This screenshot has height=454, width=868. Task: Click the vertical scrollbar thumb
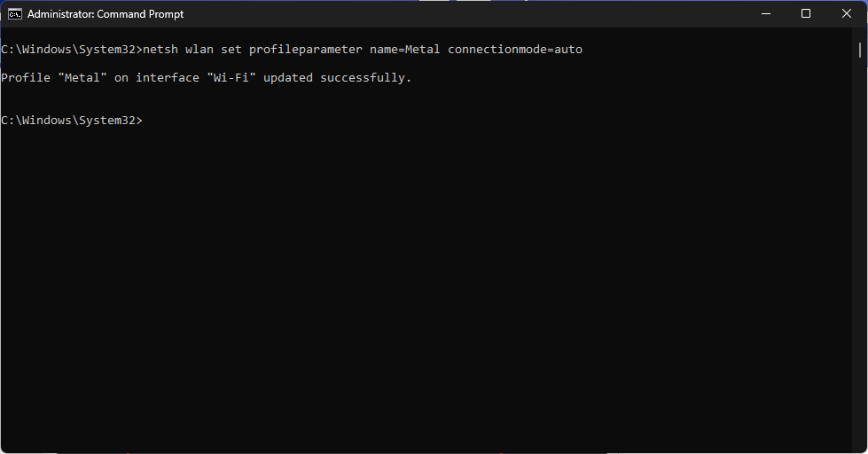click(x=860, y=50)
